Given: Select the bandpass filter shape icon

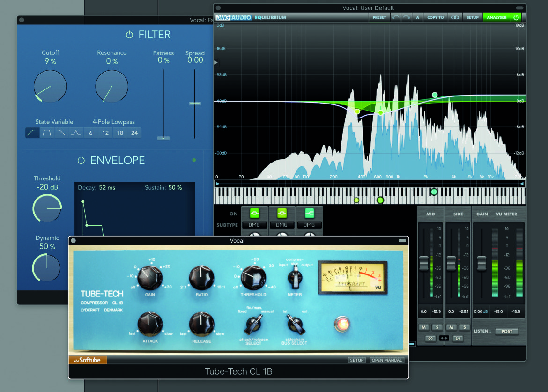Looking at the screenshot, I should pos(47,133).
